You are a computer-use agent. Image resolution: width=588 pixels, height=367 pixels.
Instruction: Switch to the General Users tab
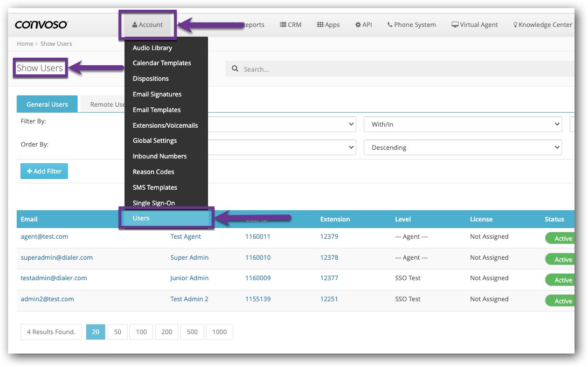47,105
